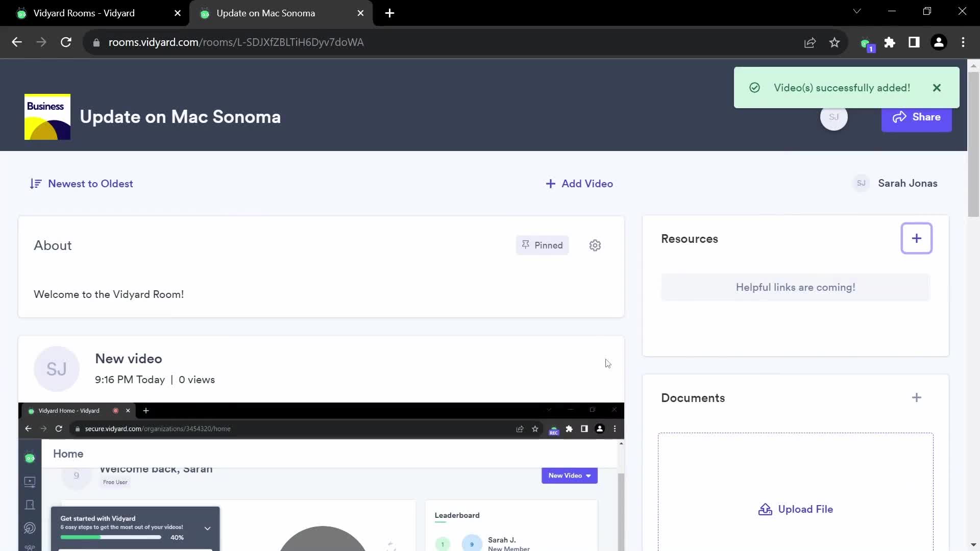Go back in browser
The image size is (980, 551).
click(x=17, y=42)
